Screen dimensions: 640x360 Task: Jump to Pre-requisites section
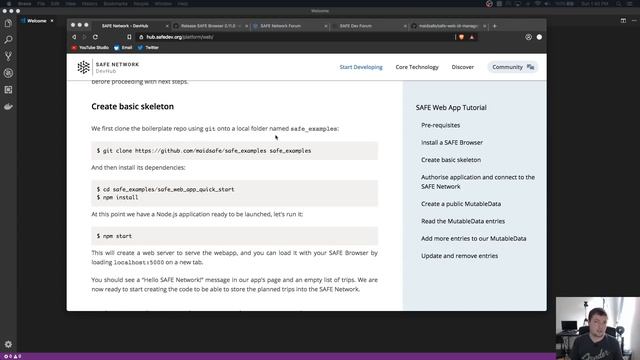[x=440, y=125]
